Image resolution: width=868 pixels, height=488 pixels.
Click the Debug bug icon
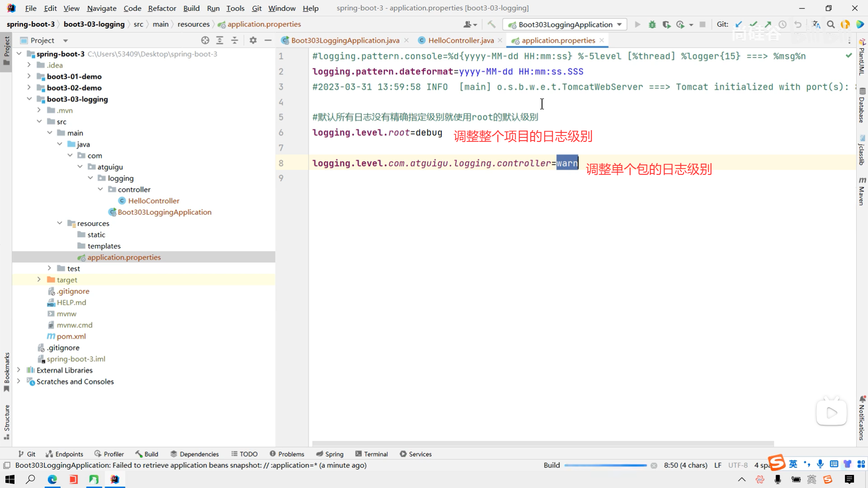click(652, 24)
